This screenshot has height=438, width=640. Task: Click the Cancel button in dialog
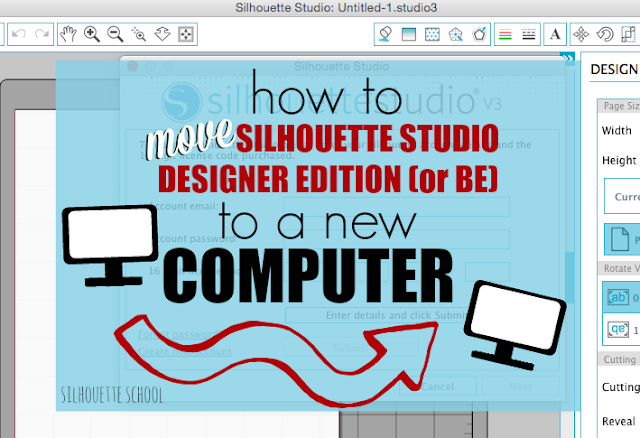tap(438, 386)
